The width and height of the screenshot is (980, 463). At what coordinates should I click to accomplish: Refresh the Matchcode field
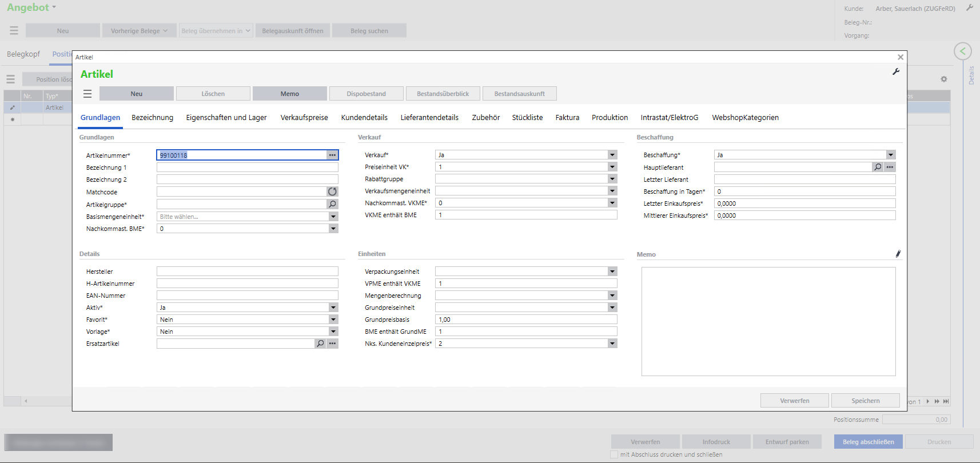332,191
